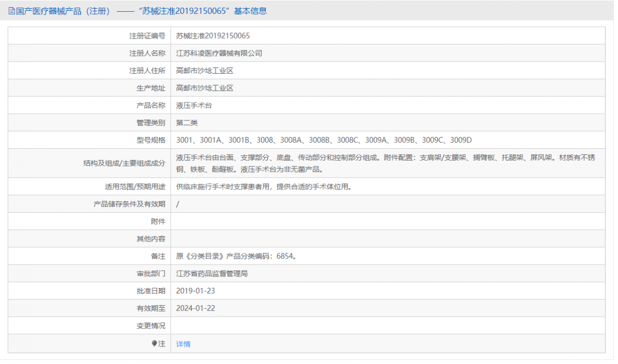Click the 注册人名称 label
The height and width of the screenshot is (364, 618).
(x=147, y=53)
